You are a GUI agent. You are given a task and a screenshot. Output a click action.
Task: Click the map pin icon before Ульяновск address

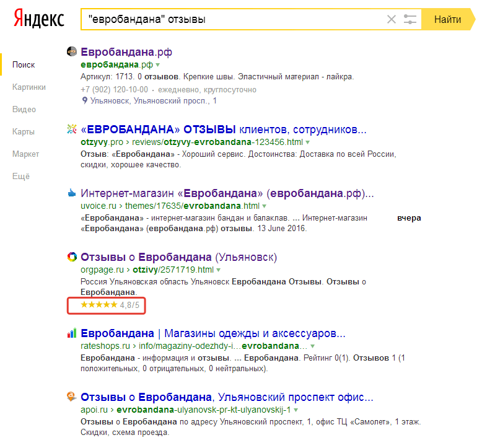click(x=85, y=100)
